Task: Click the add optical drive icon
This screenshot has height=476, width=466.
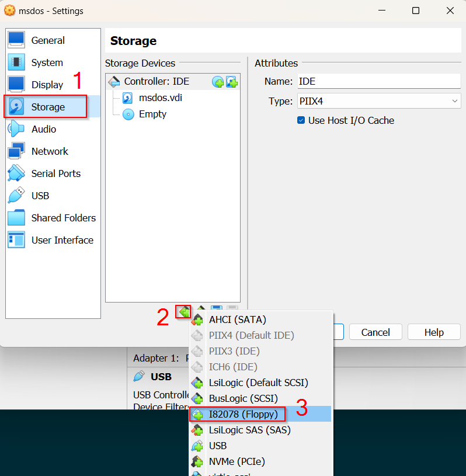Action: (x=218, y=82)
